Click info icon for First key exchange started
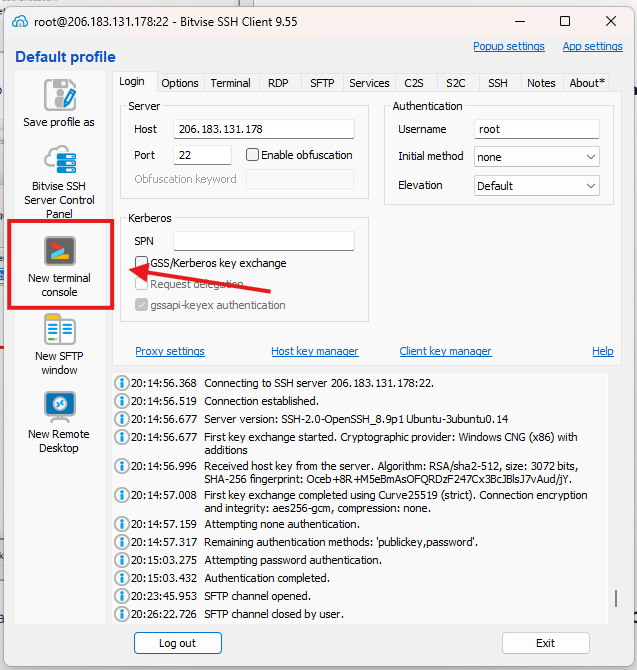The width and height of the screenshot is (637, 670). point(122,437)
